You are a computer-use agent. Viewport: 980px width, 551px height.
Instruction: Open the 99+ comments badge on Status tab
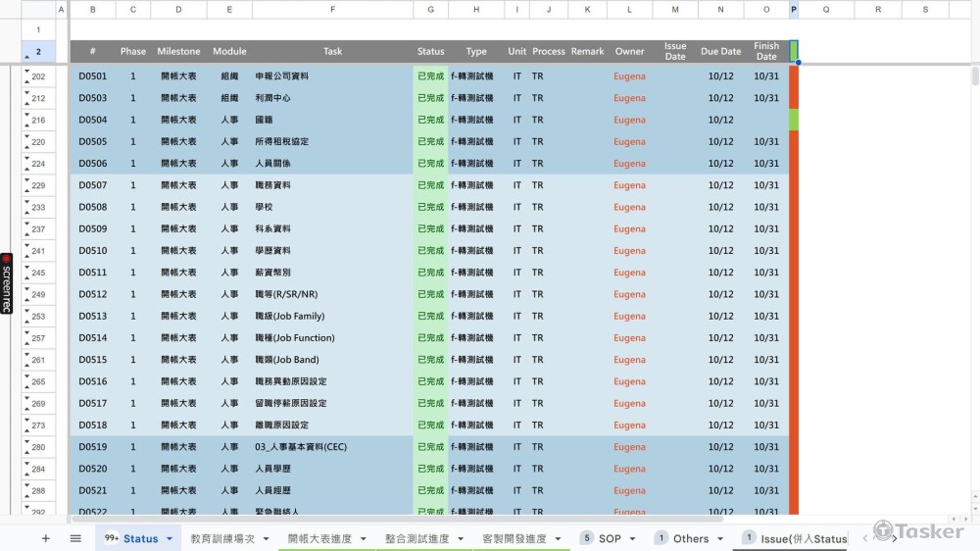[x=112, y=538]
